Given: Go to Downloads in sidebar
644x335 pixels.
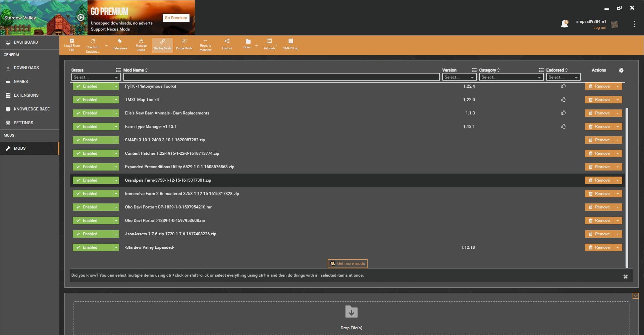Looking at the screenshot, I should 26,68.
